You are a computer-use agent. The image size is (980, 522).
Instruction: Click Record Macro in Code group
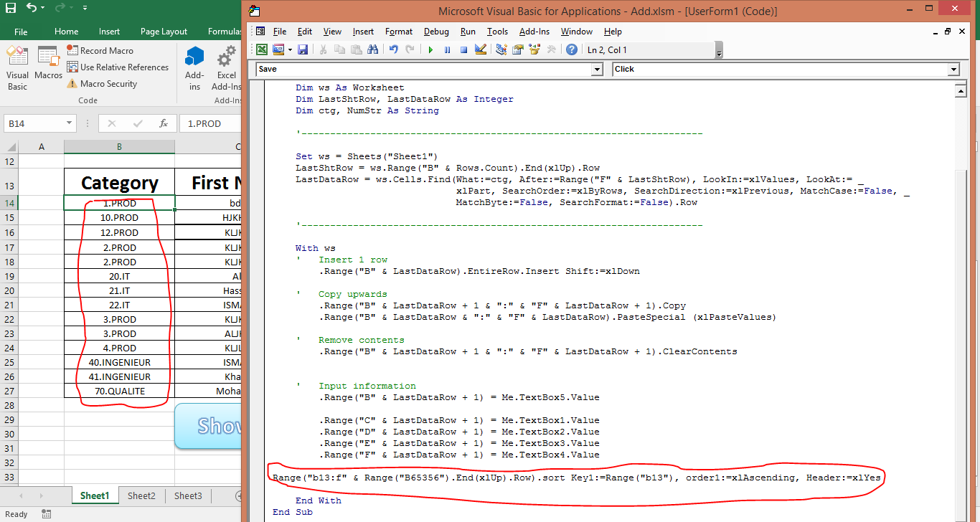coord(100,51)
